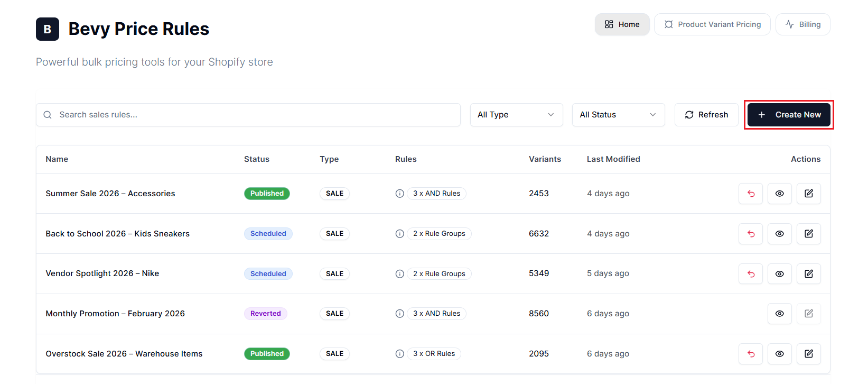Click the Reverted status badge
This screenshot has height=384, width=868.
265,314
